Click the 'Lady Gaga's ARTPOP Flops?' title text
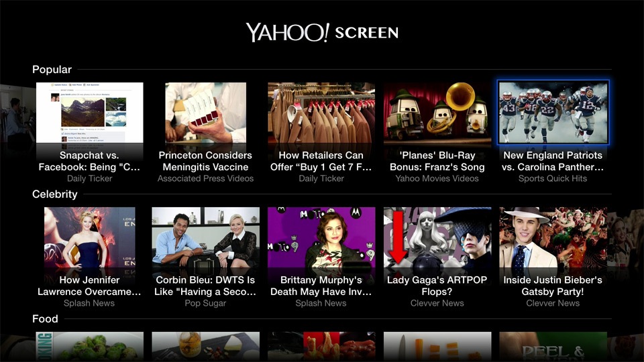The height and width of the screenshot is (362, 644). (437, 286)
